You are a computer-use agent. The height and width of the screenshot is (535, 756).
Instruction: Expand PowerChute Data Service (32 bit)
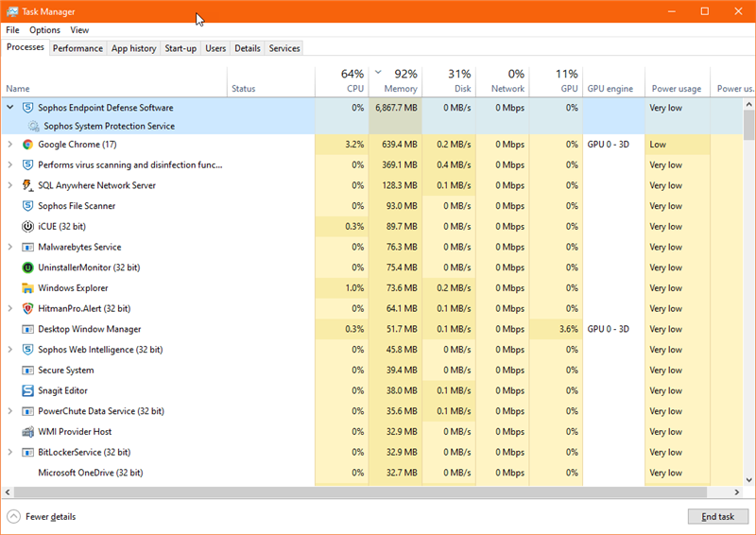click(x=10, y=411)
